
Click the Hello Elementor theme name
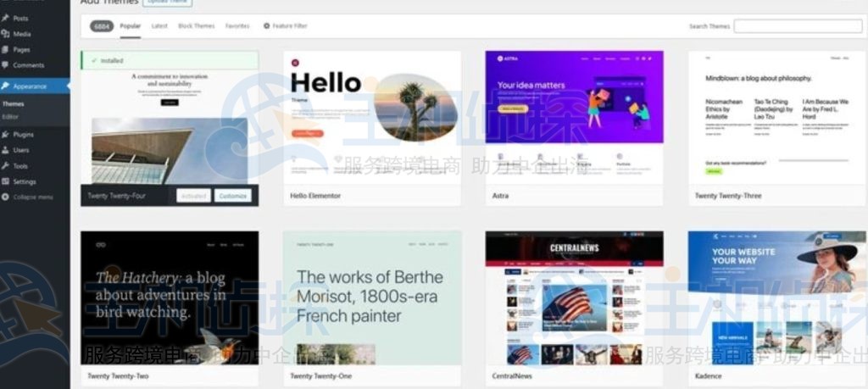315,196
